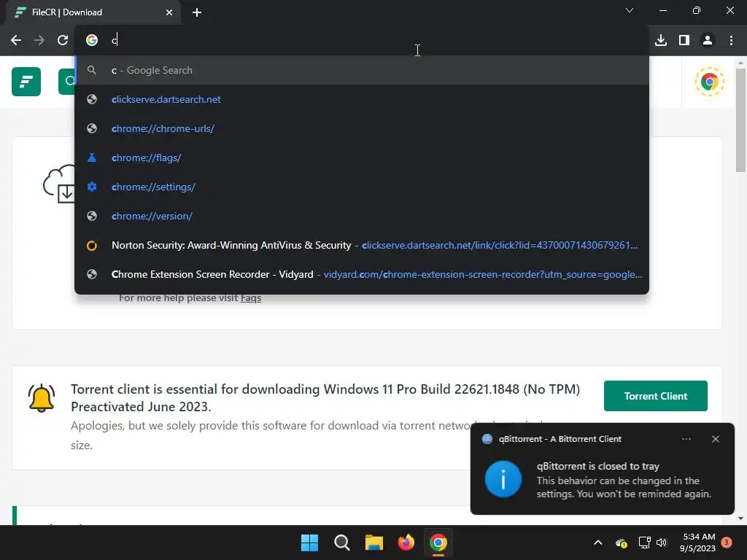This screenshot has width=747, height=560.
Task: Open Windows taskbar search
Action: pyautogui.click(x=342, y=542)
